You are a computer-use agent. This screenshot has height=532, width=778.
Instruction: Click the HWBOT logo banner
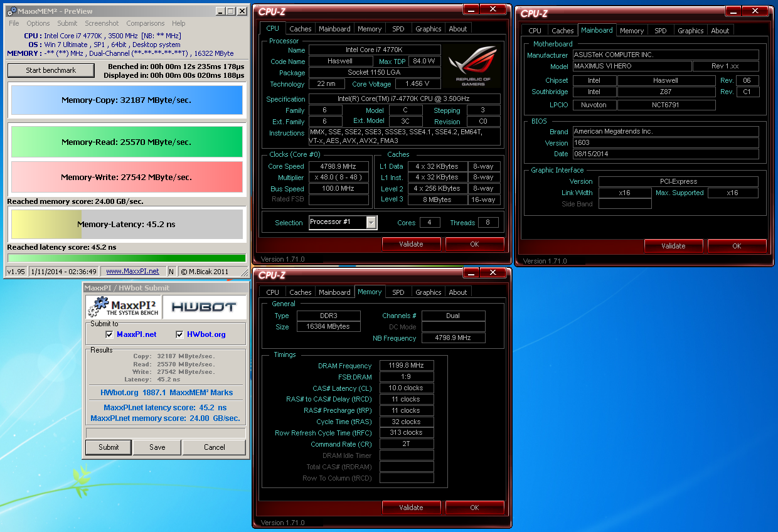click(x=204, y=307)
